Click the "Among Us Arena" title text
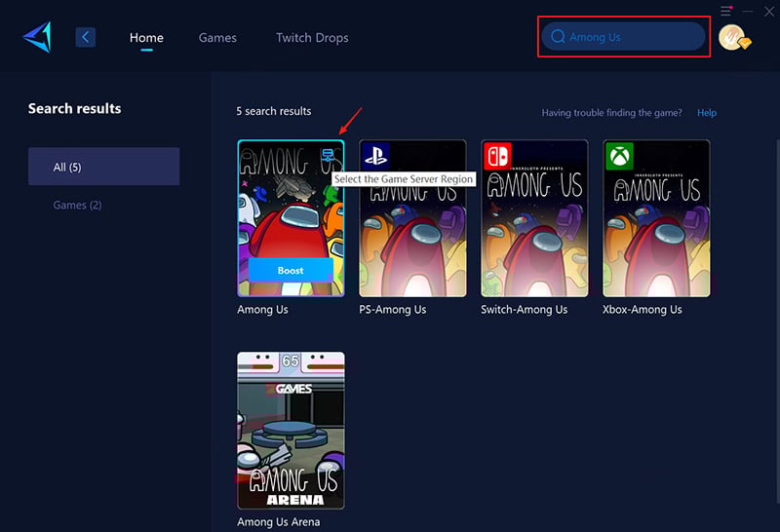 click(279, 521)
